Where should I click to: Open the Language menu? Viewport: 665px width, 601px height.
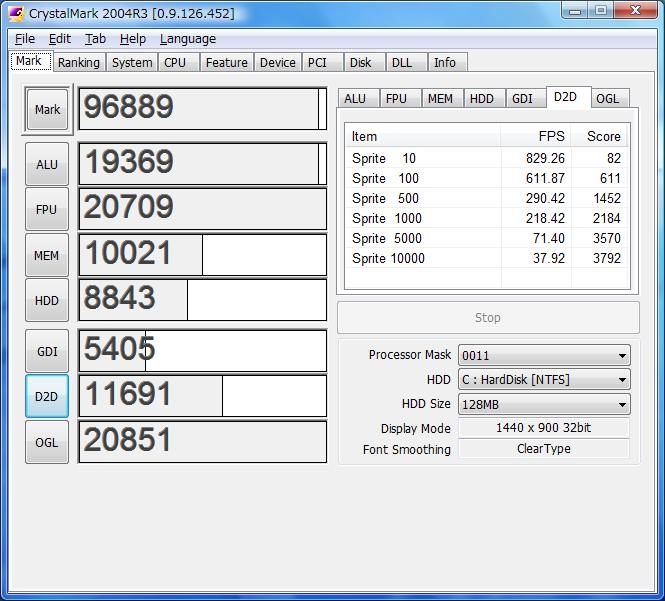click(x=187, y=39)
